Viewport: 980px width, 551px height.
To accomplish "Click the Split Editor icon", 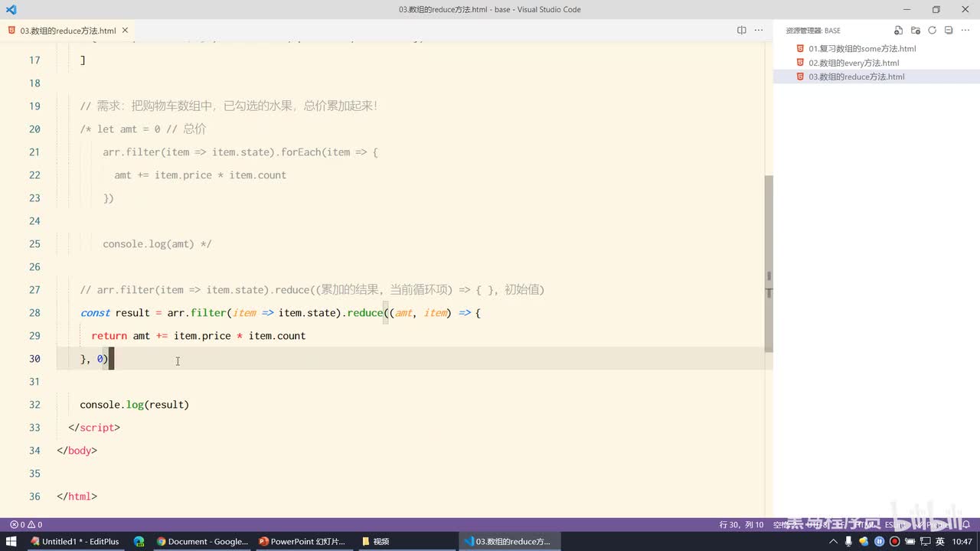I will 741,31.
